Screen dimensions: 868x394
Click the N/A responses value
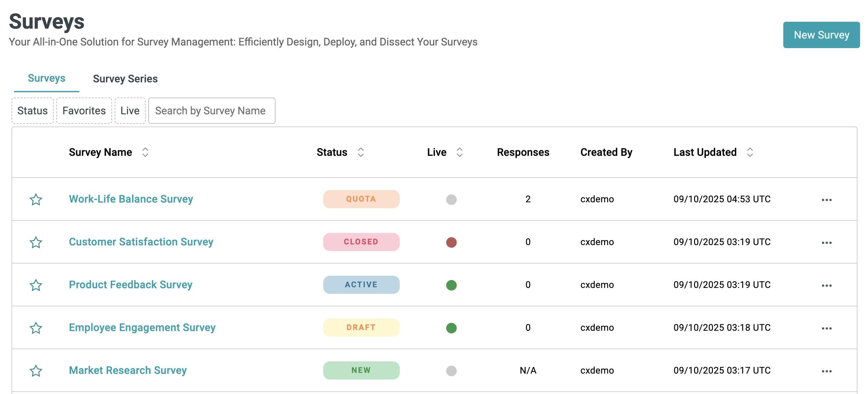click(528, 370)
